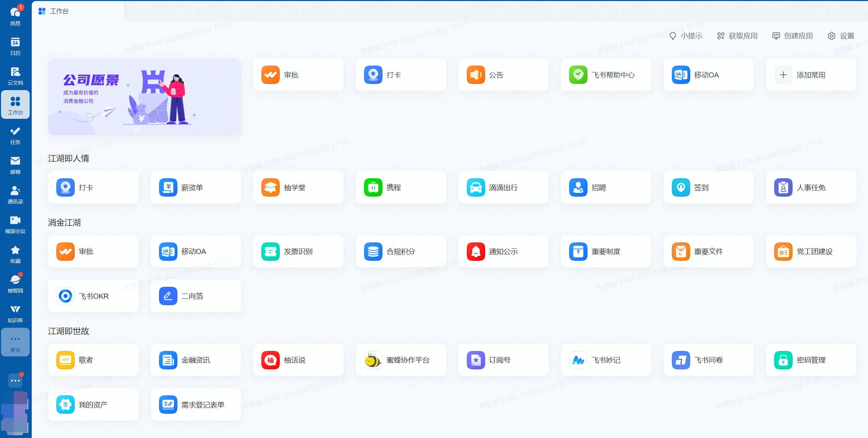Screen dimensions: 868x438
Task: Open 发票识别 invoice recognition app
Action: [x=298, y=252]
